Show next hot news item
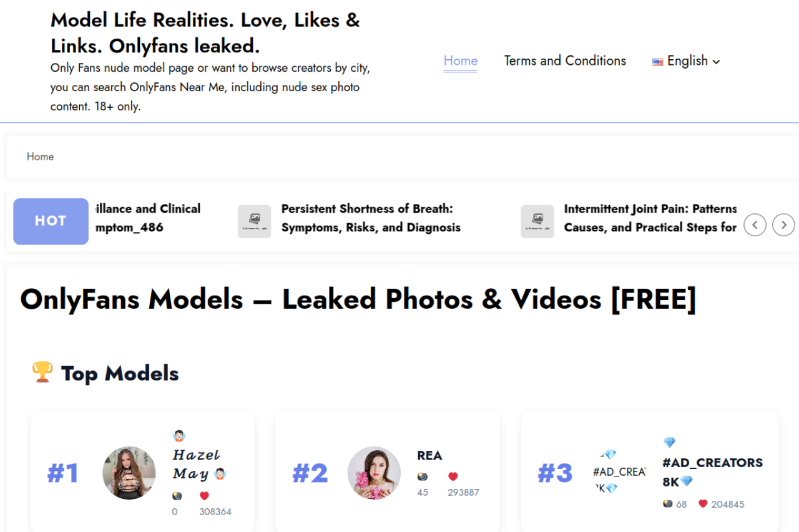799x532 pixels. tap(783, 225)
